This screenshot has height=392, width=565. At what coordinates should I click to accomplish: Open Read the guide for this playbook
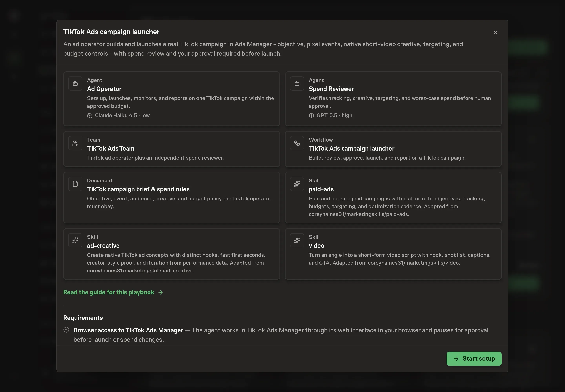(x=109, y=292)
